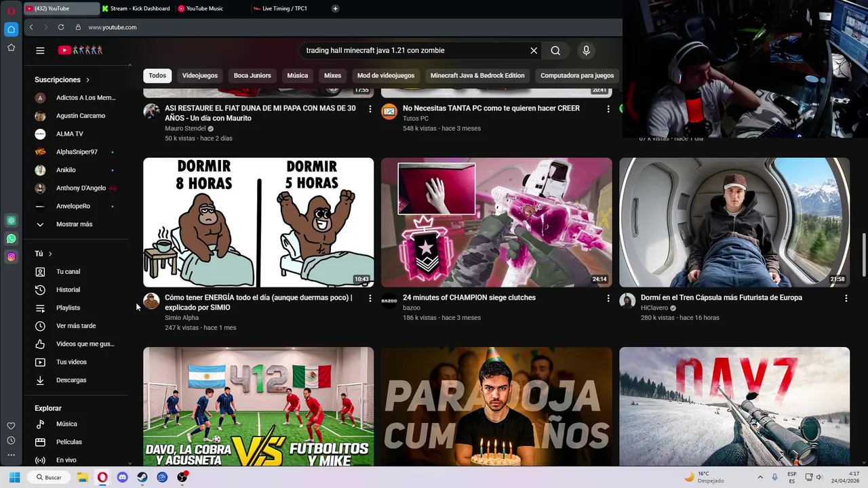Open options menu for Mauro Stendel video
868x488 pixels.
coord(370,108)
